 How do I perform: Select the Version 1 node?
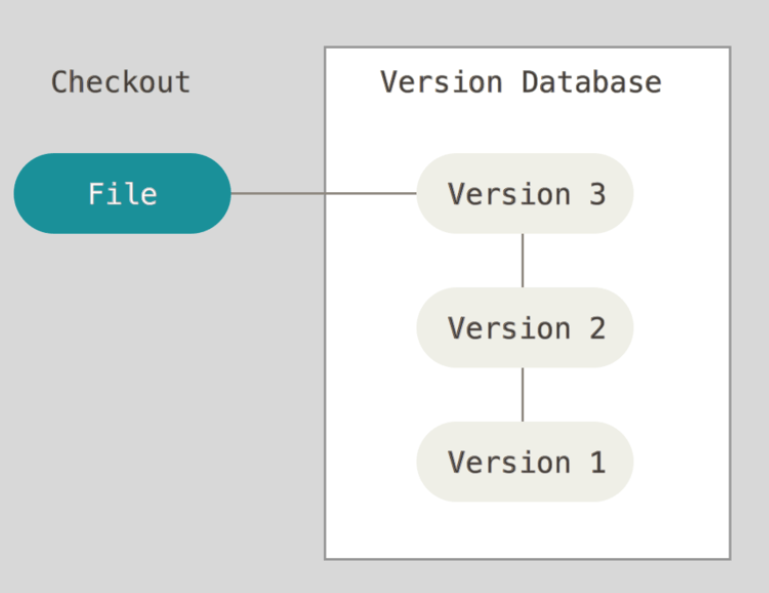point(525,462)
